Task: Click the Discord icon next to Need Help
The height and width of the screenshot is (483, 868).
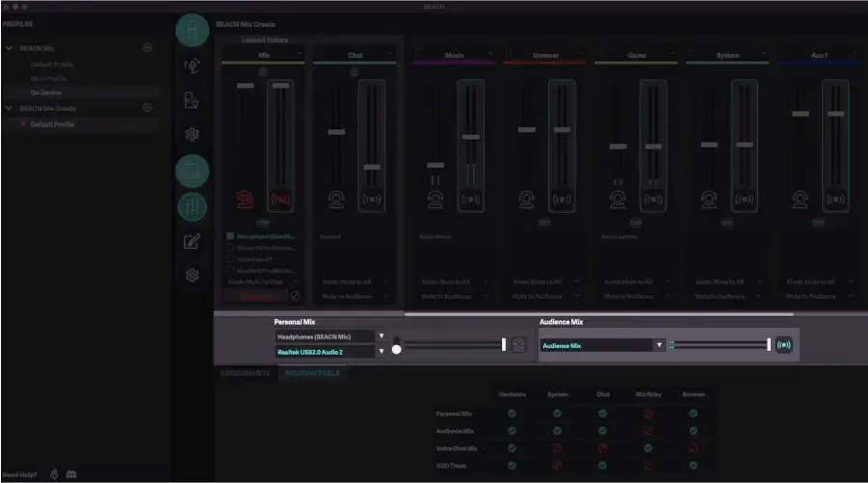Action: tap(71, 474)
